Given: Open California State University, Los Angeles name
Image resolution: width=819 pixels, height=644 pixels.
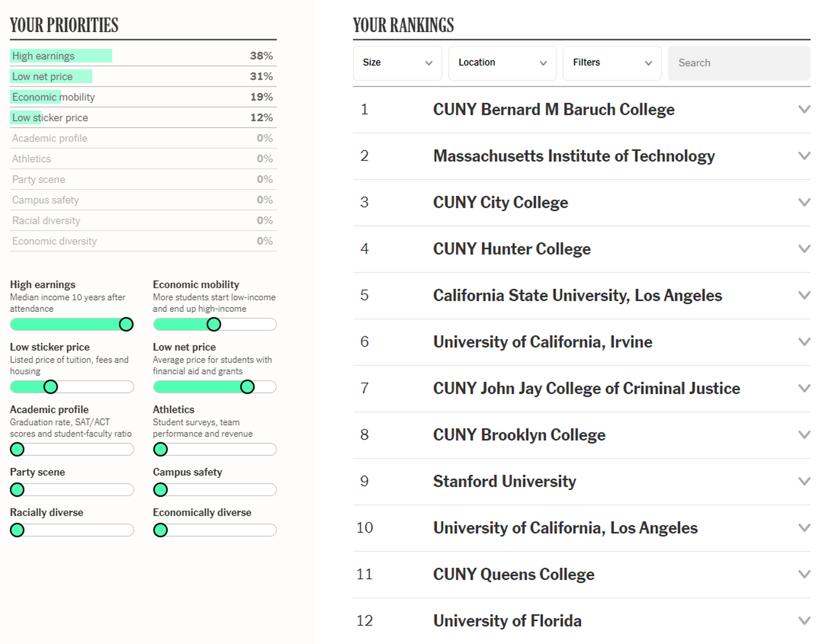Looking at the screenshot, I should click(578, 296).
